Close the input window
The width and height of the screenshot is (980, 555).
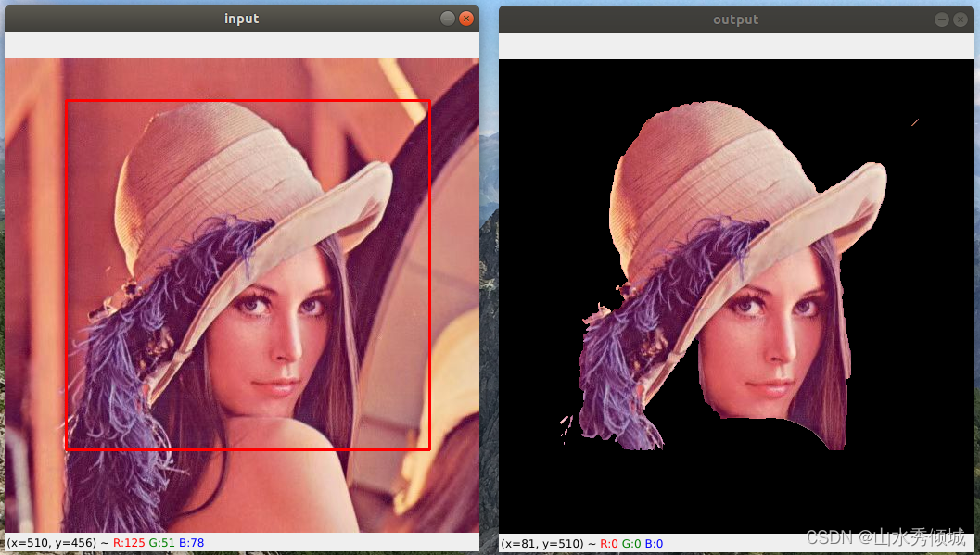(x=466, y=19)
